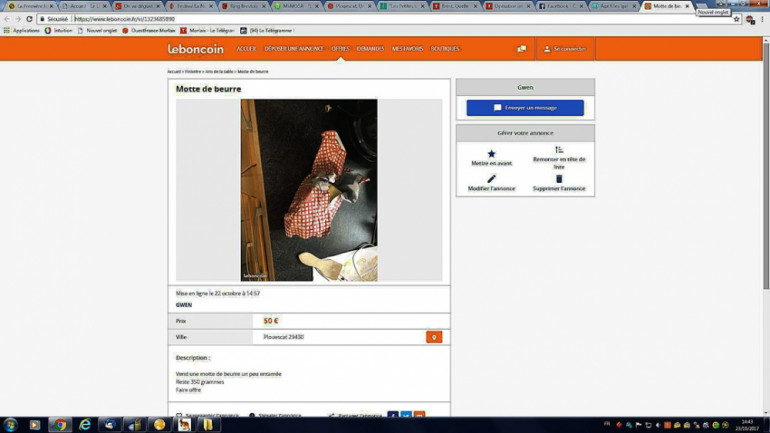Click the Windows Start button
The height and width of the screenshot is (433, 770).
pos(10,425)
